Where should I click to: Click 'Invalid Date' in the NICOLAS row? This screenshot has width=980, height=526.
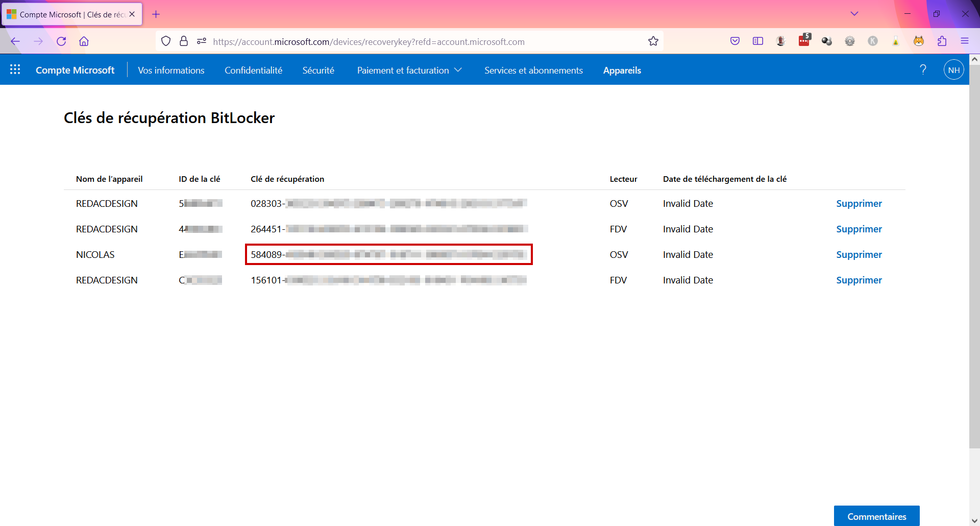(x=688, y=254)
